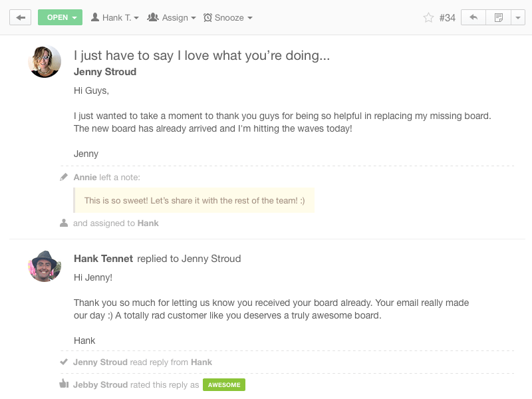Click Jenny Stroud's avatar photo
Image resolution: width=532 pixels, height=399 pixels.
pyautogui.click(x=45, y=61)
